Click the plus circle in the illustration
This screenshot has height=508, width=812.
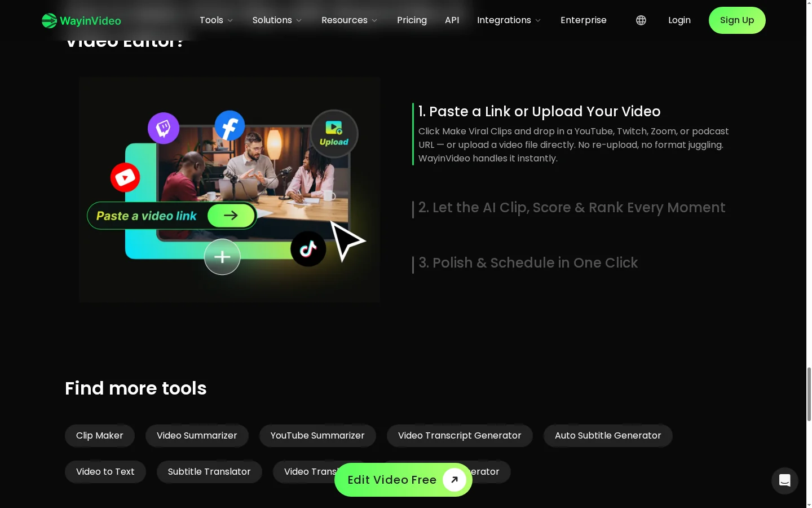click(x=222, y=257)
